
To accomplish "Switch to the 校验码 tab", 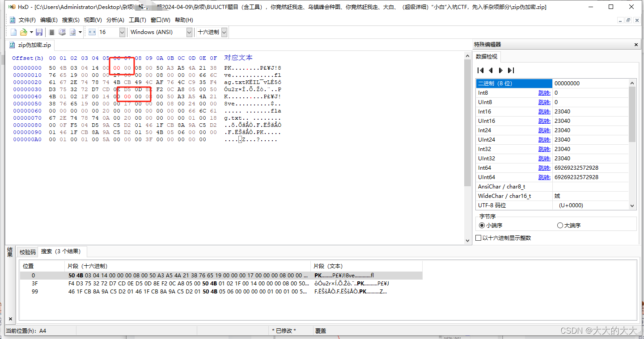I will pos(27,251).
